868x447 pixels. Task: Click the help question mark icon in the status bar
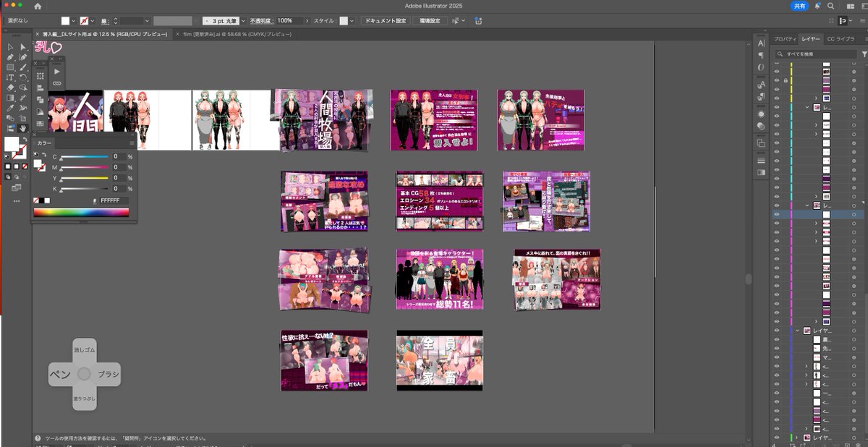tap(38, 438)
